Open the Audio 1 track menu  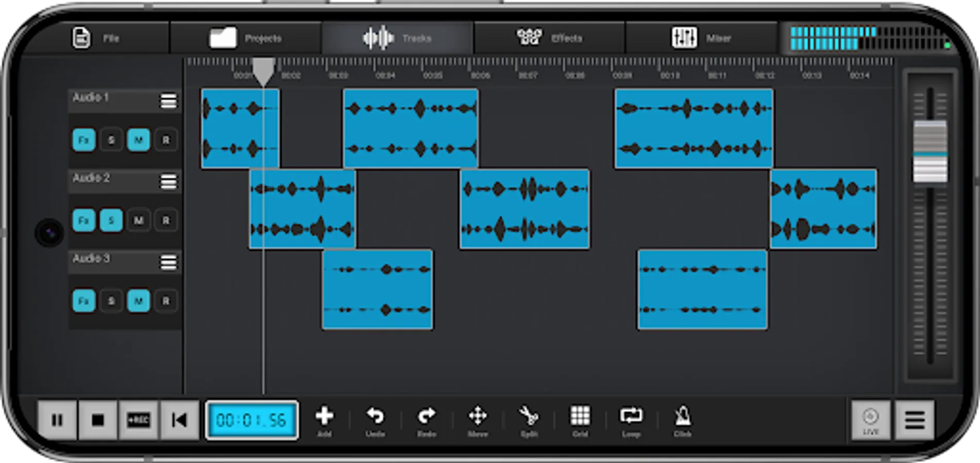(x=168, y=101)
